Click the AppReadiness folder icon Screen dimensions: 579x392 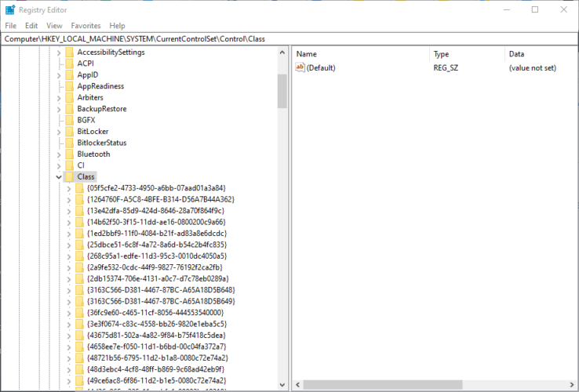69,86
